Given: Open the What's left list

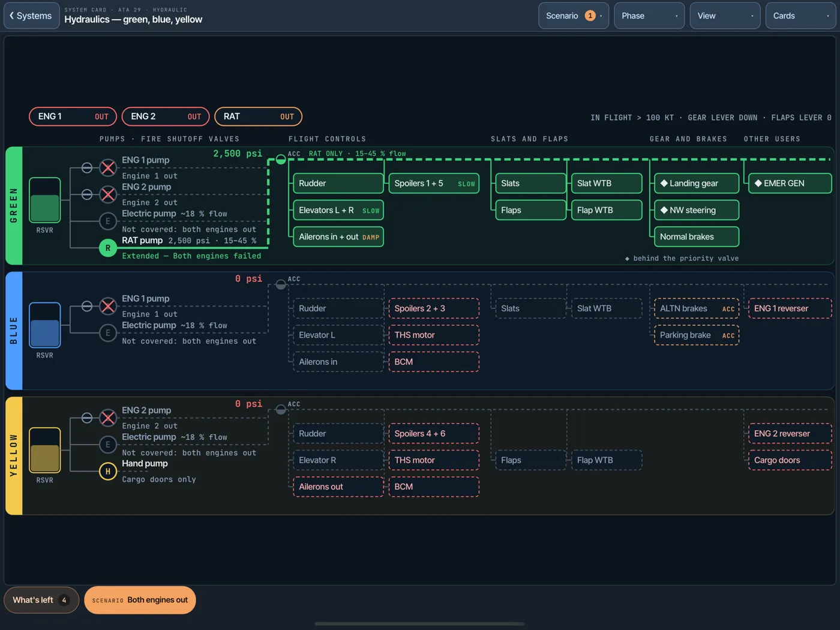Looking at the screenshot, I should (41, 600).
